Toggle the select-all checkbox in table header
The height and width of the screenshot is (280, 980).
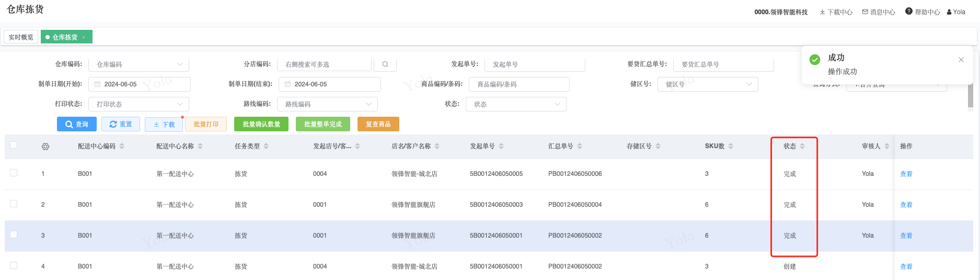click(14, 145)
